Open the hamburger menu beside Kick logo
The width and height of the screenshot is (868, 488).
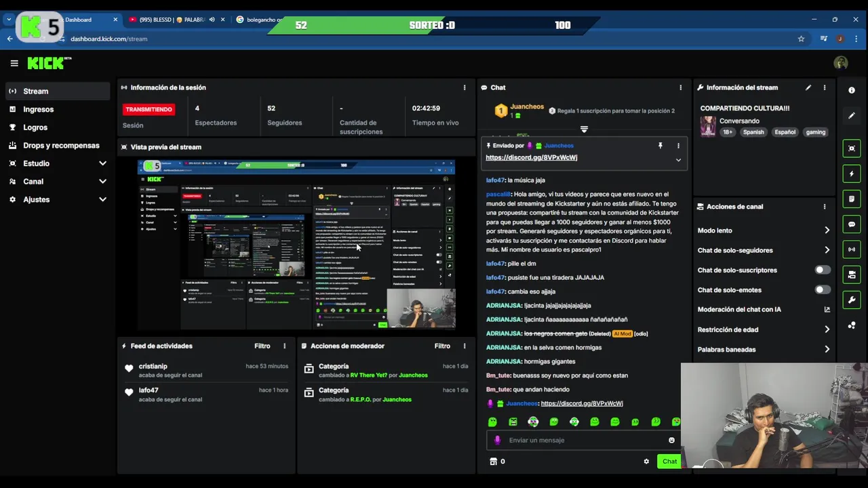tap(14, 63)
